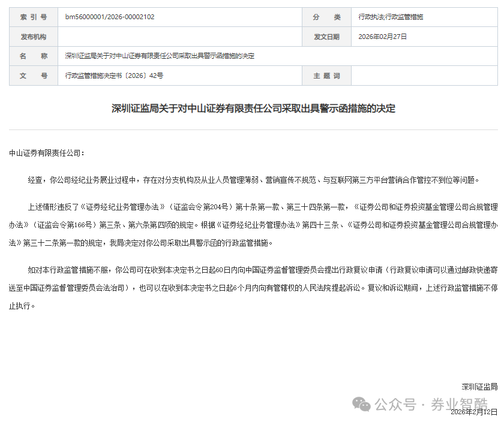Screen dimensions: 504x425
Task: Click the date 2026年02月27日
Action: click(383, 37)
